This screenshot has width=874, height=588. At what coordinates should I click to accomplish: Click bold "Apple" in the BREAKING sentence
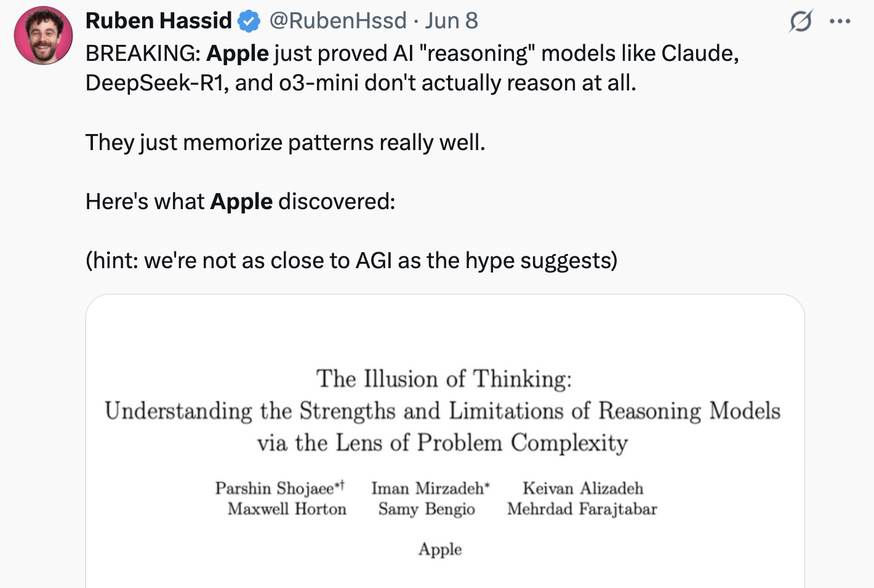coord(238,54)
